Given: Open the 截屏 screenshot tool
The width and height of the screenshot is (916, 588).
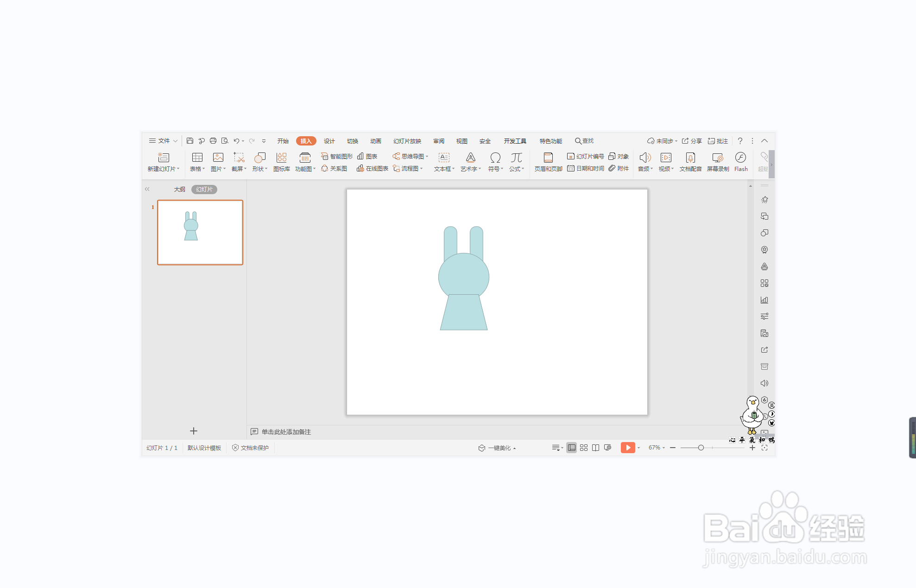Looking at the screenshot, I should tap(239, 162).
